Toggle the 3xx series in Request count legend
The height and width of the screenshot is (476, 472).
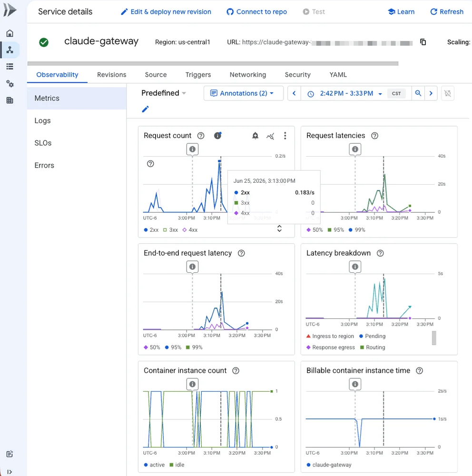[x=170, y=230]
